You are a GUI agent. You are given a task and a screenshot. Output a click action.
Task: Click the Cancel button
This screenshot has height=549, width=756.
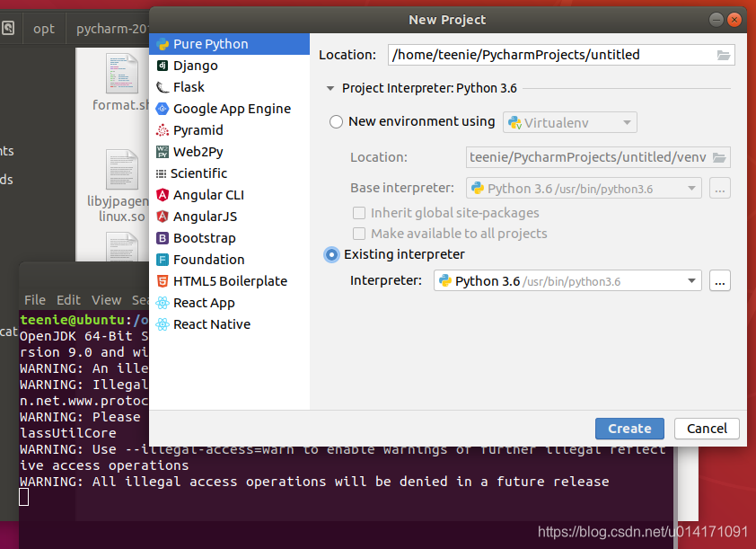point(707,429)
